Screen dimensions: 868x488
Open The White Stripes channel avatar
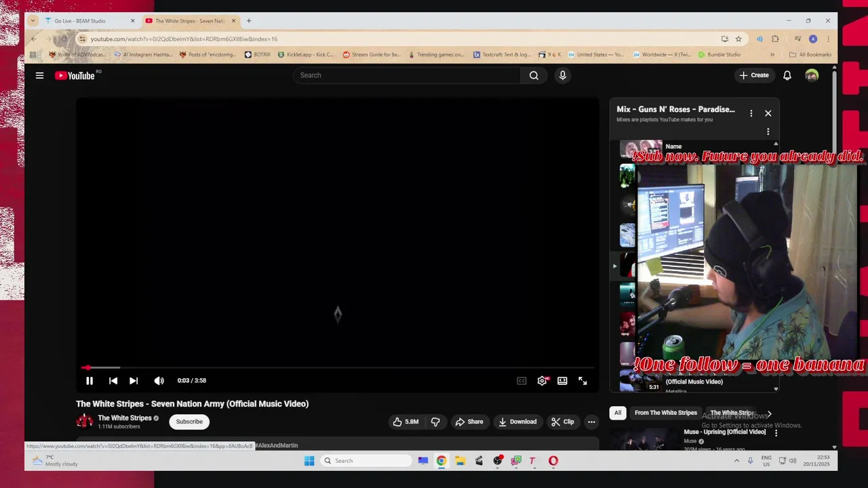(x=85, y=422)
